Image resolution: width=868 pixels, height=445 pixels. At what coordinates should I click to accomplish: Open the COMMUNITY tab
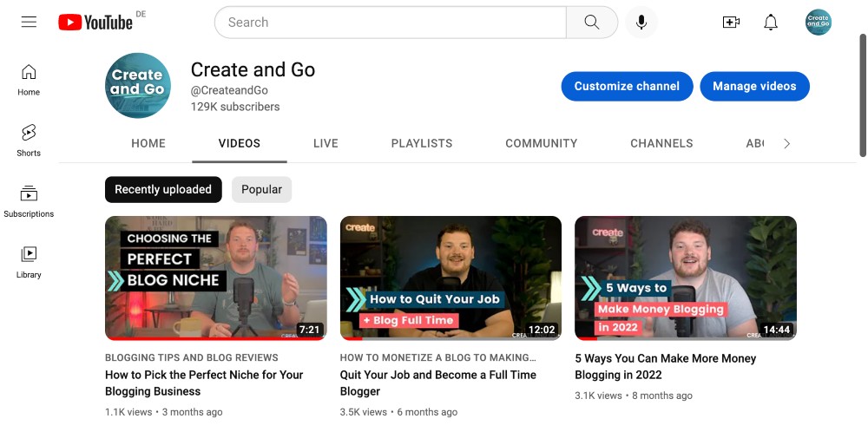(542, 143)
